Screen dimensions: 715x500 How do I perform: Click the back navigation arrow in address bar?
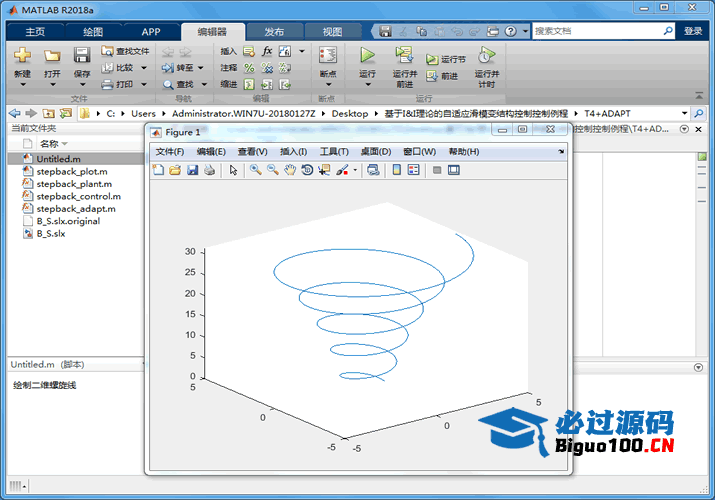point(15,113)
